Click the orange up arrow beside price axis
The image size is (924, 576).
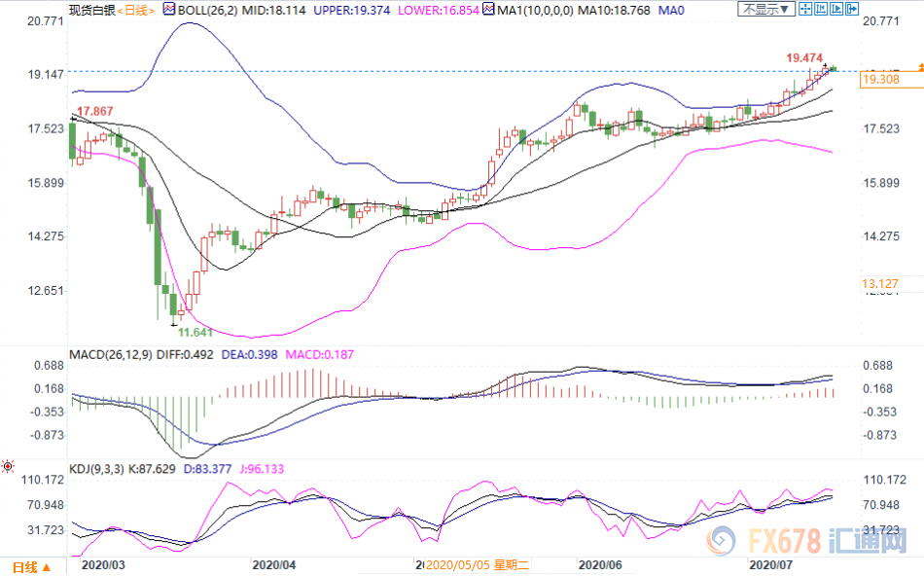point(918,68)
